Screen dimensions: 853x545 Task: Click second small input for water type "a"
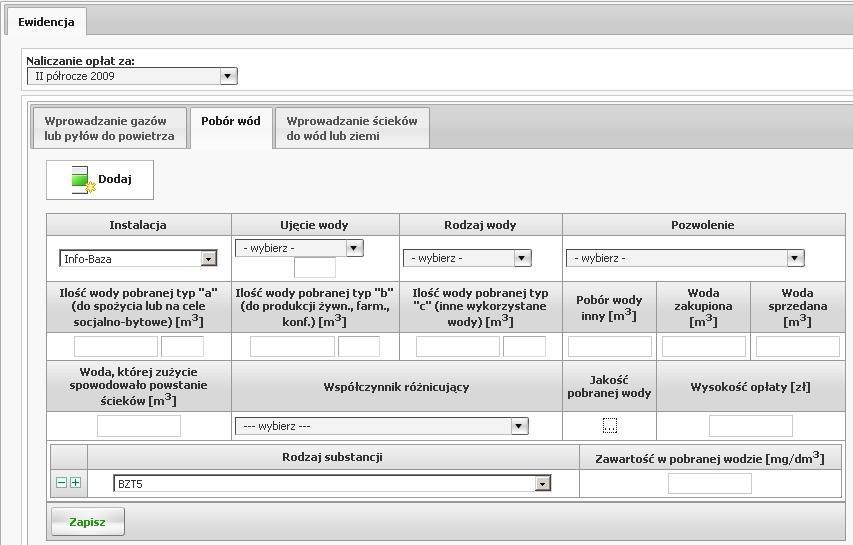(x=182, y=346)
